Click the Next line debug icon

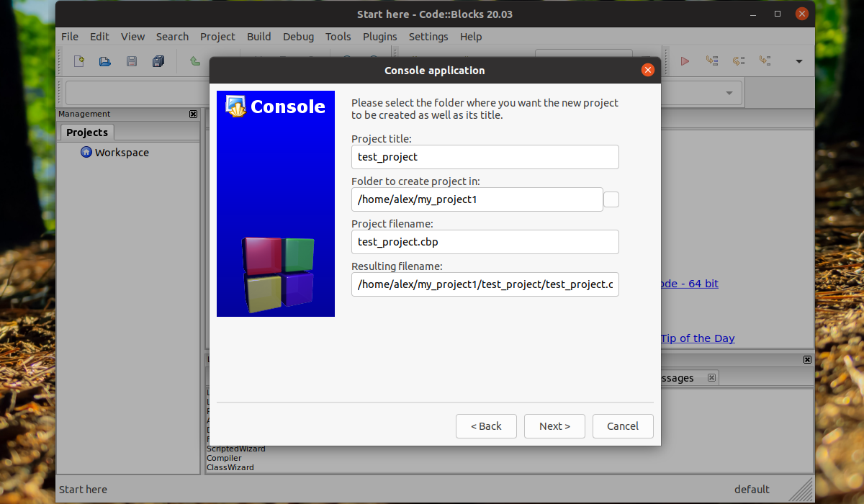[x=739, y=61]
